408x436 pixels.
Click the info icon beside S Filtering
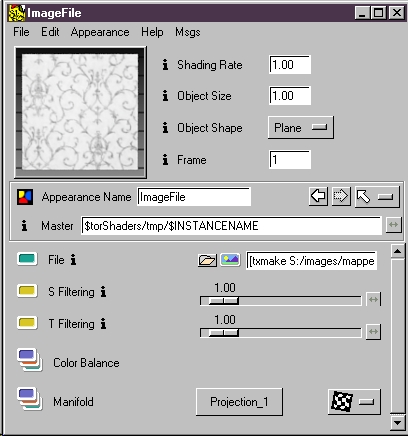[x=103, y=292]
